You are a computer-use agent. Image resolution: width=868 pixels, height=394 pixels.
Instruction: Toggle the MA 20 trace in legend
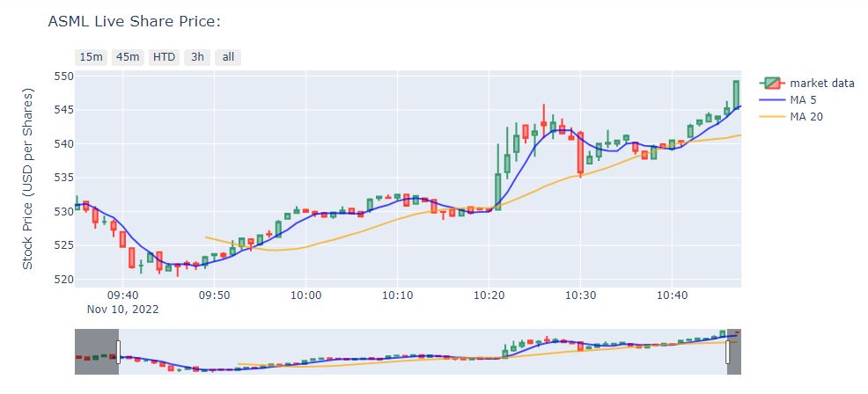[x=791, y=117]
